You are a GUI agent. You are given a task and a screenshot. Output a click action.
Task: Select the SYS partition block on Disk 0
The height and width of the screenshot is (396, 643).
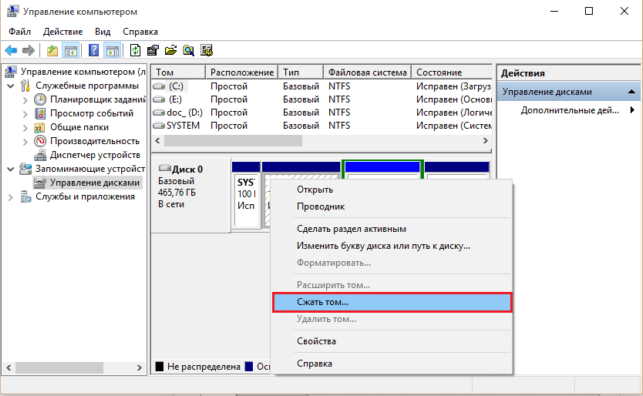[x=246, y=195]
